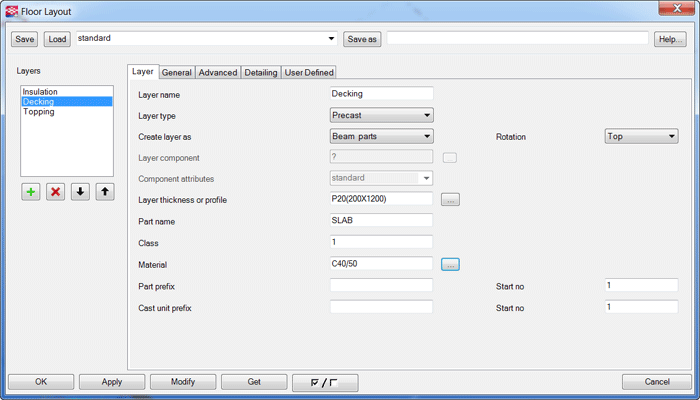Open material browser button next to C40/50

click(450, 265)
